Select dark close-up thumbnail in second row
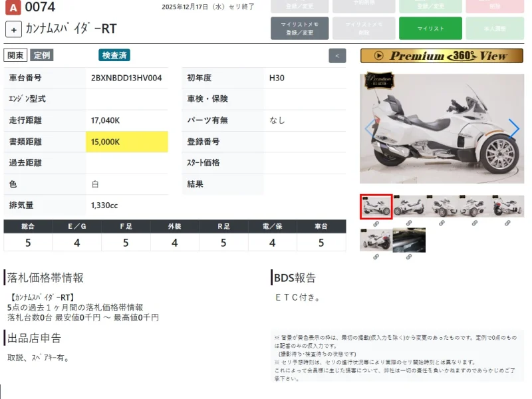The width and height of the screenshot is (532, 399). tap(409, 240)
